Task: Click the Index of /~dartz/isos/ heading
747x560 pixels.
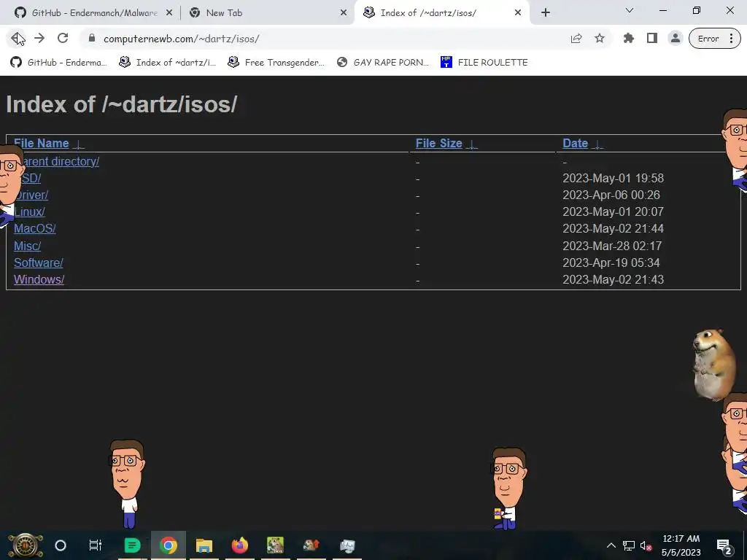Action: coord(122,104)
